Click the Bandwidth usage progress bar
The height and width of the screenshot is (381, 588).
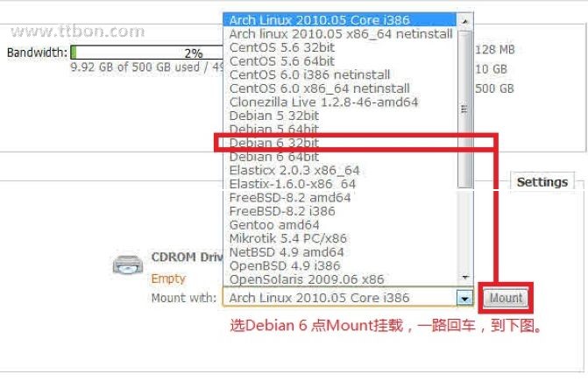[x=147, y=52]
